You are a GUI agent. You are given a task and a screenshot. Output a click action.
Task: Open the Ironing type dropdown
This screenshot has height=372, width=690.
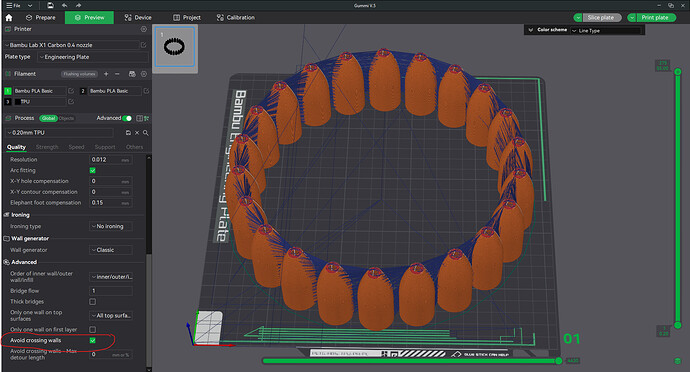[x=110, y=226]
